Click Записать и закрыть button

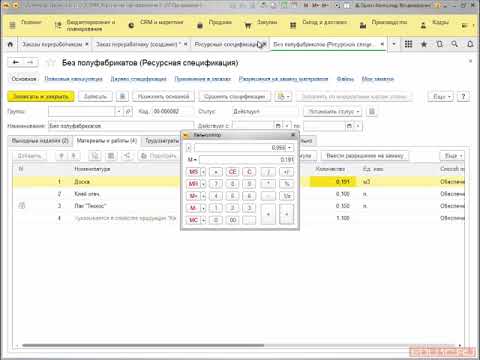point(41,97)
